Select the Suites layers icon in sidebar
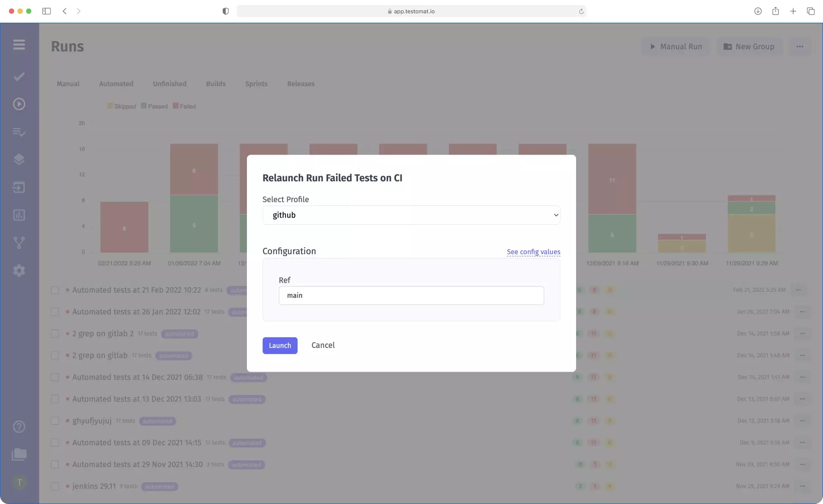 19,159
